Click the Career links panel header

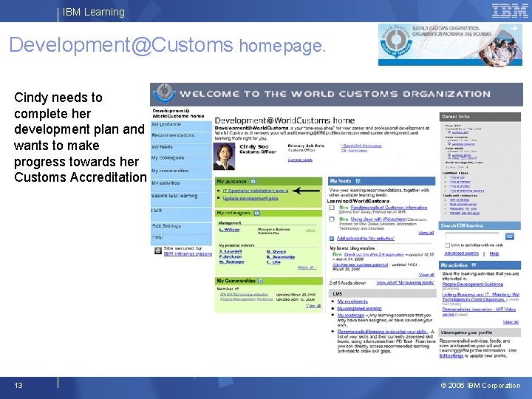[480, 117]
